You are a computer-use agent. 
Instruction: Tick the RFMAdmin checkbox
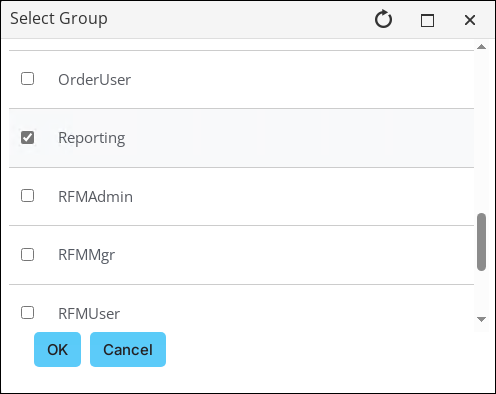[x=27, y=196]
